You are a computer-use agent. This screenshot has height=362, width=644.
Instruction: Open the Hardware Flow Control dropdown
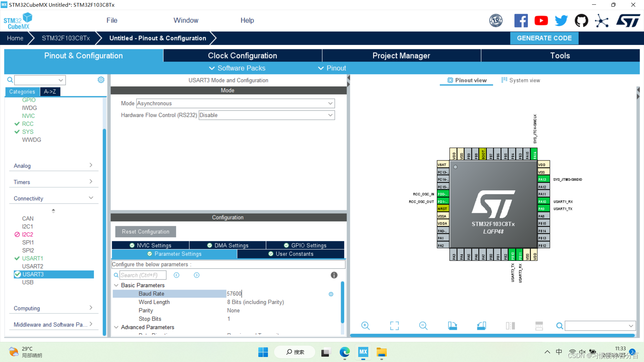(267, 115)
